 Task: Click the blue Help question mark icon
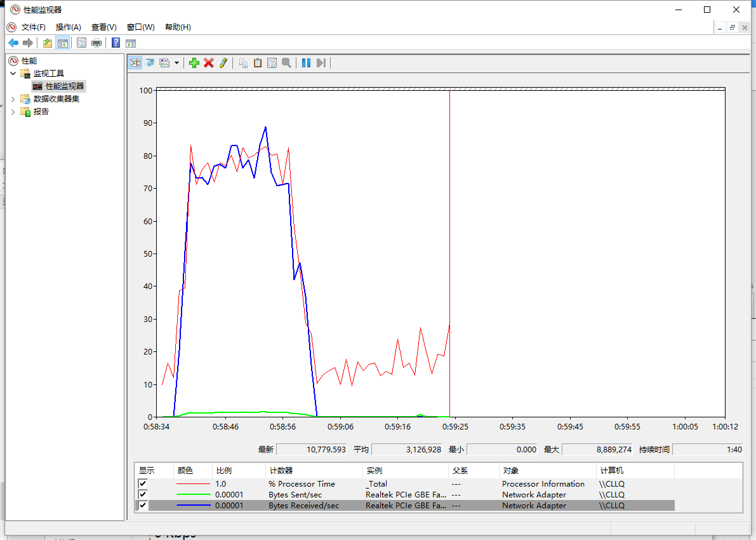(116, 43)
